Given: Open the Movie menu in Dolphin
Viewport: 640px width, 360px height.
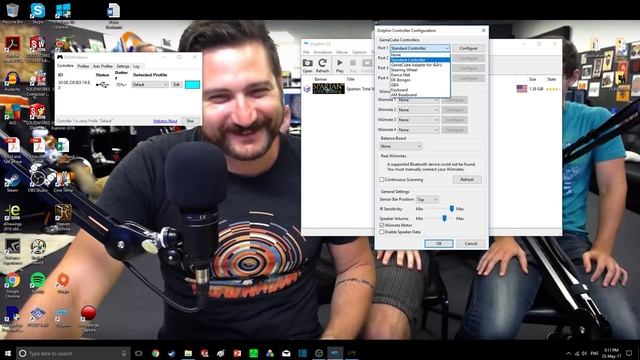Looking at the screenshot, I should point(342,52).
